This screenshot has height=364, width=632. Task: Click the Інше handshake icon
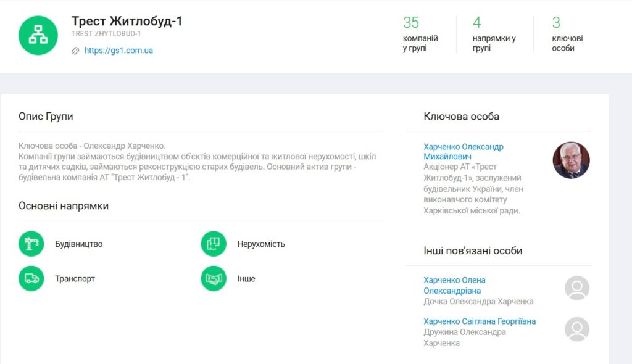(214, 278)
